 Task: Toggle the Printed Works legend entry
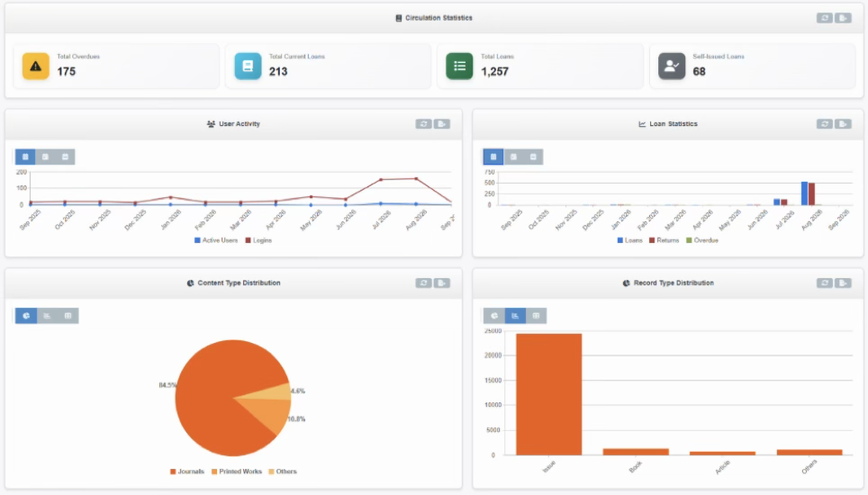pyautogui.click(x=237, y=472)
